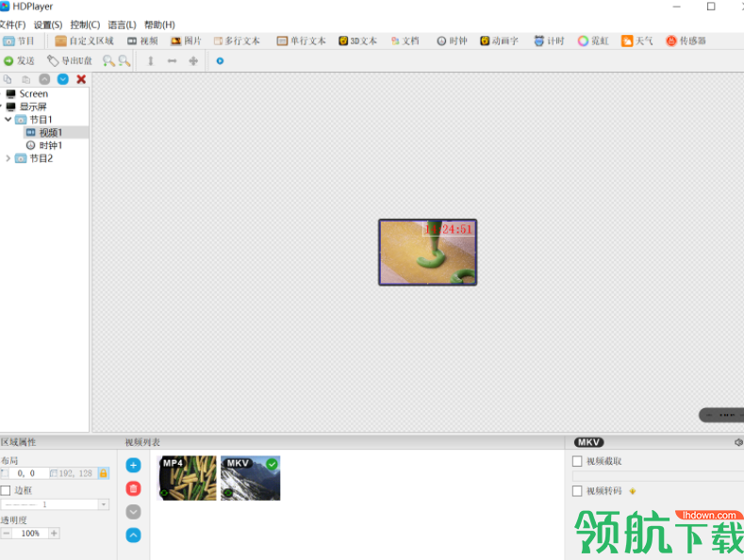
Task: Add a new 节目 (program) from toolbar
Action: 19,41
